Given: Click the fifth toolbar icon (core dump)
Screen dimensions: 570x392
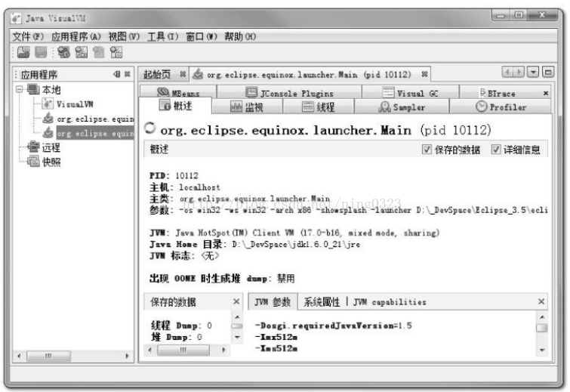Looking at the screenshot, I should pyautogui.click(x=98, y=53).
